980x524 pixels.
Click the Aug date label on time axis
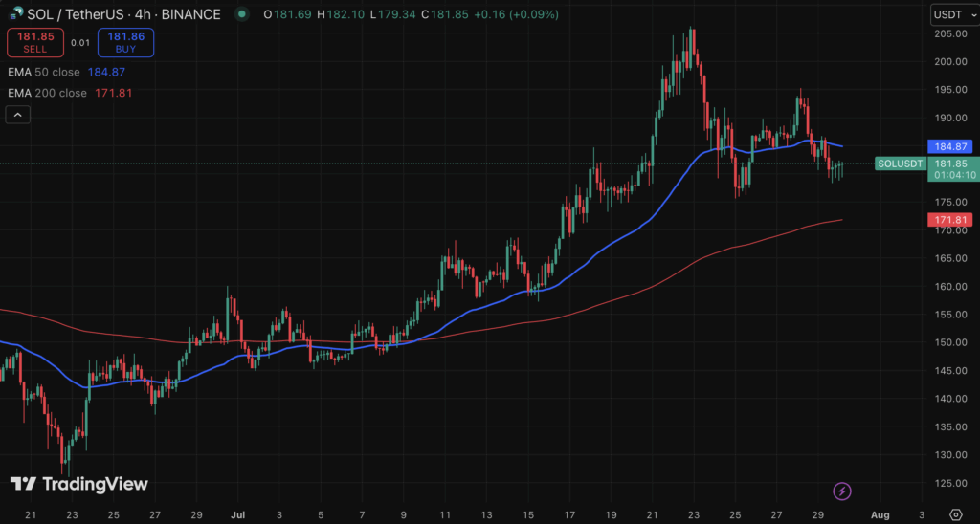click(880, 514)
